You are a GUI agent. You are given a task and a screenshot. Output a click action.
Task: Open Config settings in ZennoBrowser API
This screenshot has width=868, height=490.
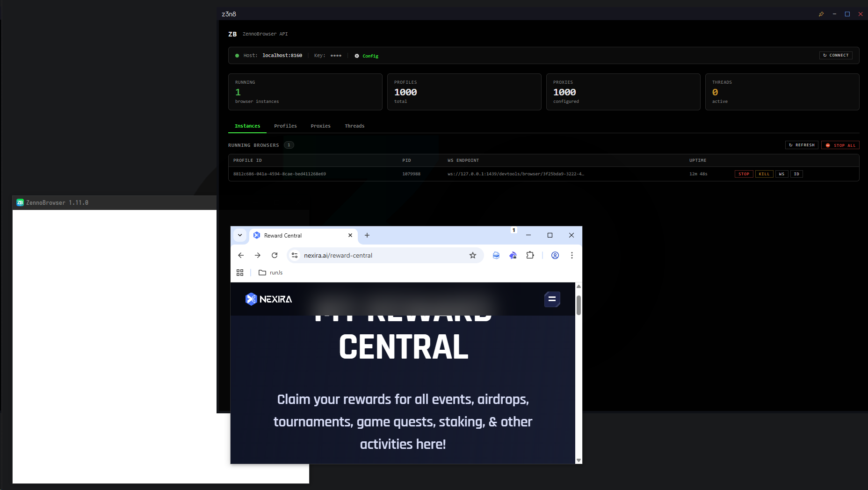(367, 56)
